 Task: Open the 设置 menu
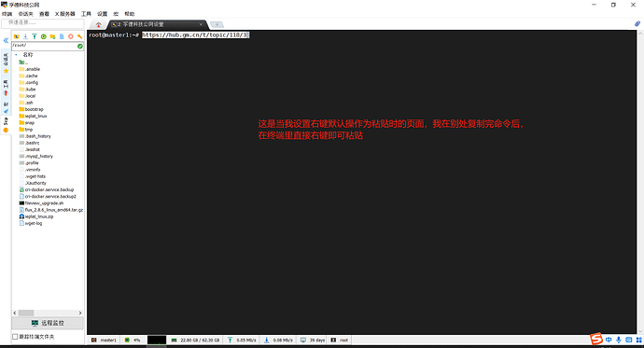pos(102,14)
